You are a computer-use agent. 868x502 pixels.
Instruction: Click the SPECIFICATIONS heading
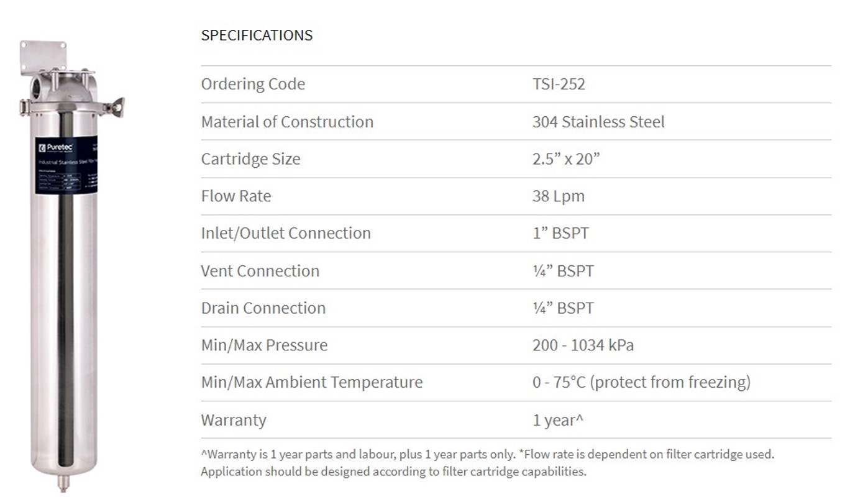tap(257, 35)
